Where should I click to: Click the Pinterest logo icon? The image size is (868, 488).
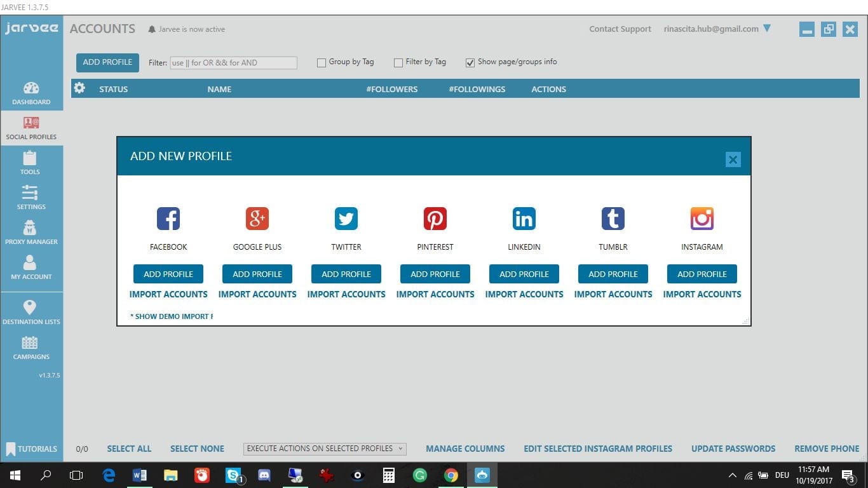435,219
